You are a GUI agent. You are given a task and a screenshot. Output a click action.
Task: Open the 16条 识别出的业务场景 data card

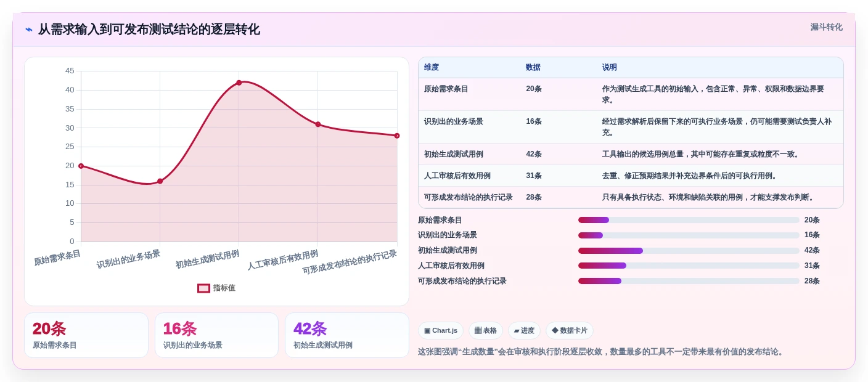[216, 335]
